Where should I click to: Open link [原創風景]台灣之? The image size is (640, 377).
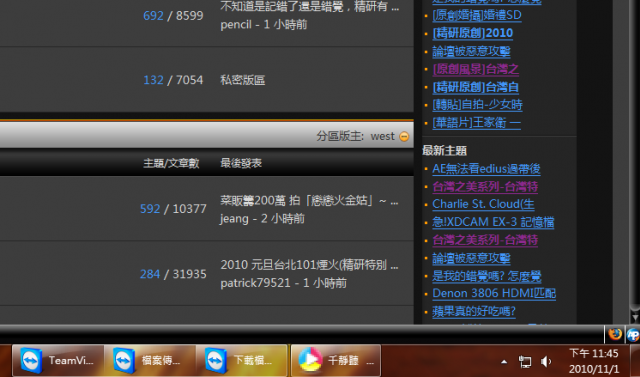tap(476, 69)
